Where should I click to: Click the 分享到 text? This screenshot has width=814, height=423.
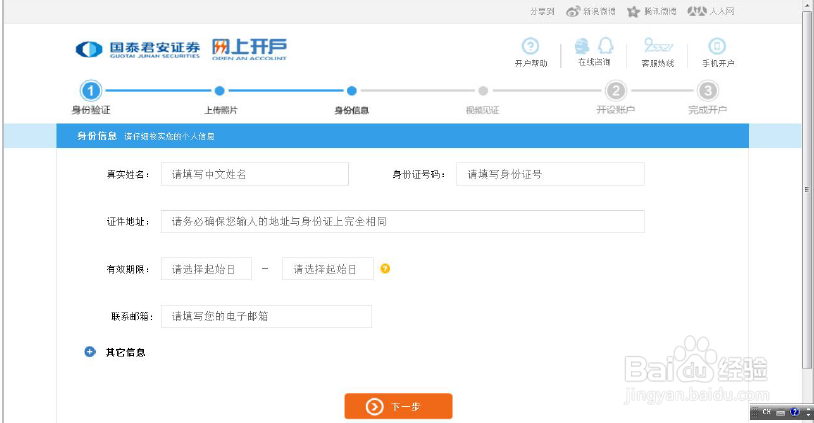[542, 11]
